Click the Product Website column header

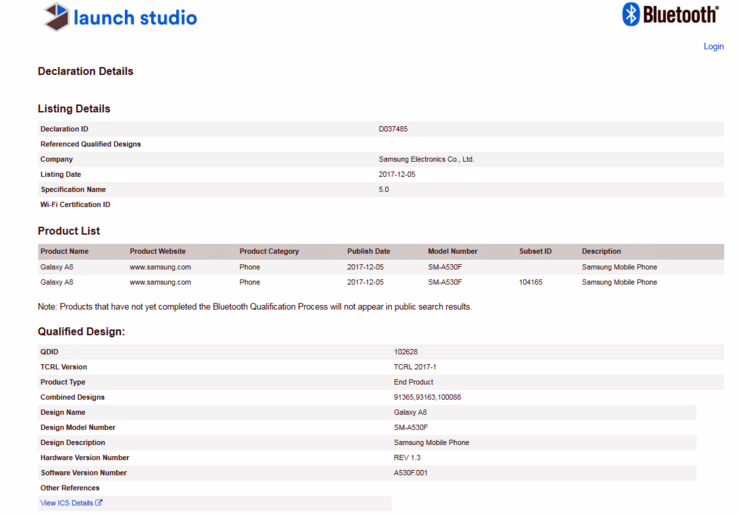157,251
